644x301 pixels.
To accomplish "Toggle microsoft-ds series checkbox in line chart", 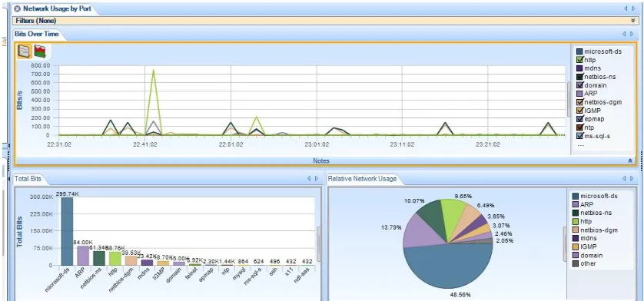I will pyautogui.click(x=579, y=51).
